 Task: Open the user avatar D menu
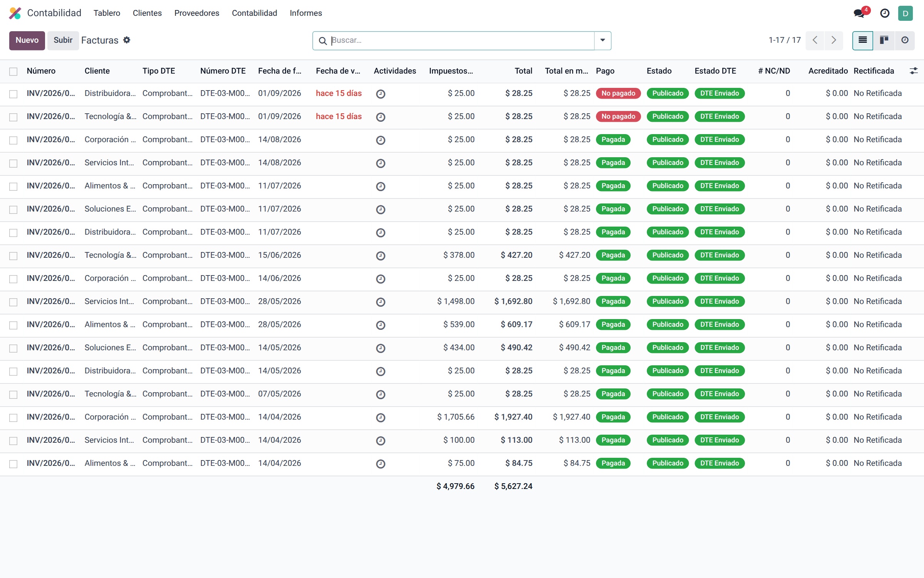tap(906, 13)
